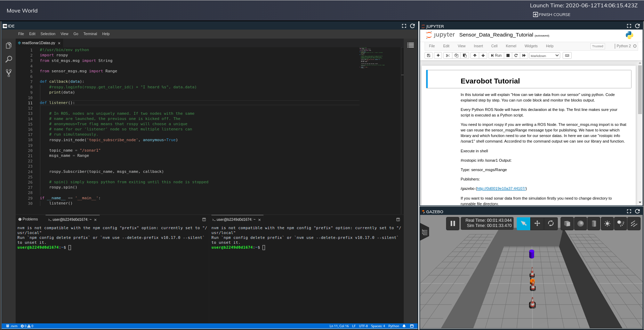Click error and warning counts in status bar
The height and width of the screenshot is (330, 644).
coord(27,326)
